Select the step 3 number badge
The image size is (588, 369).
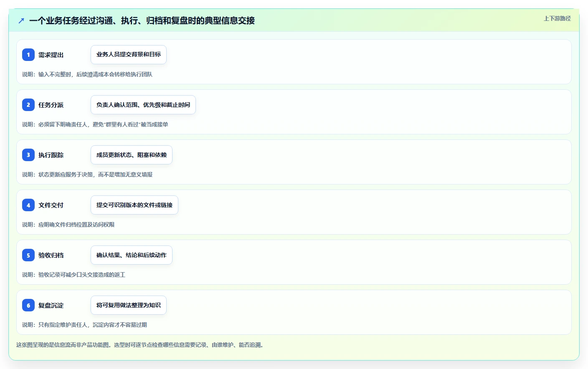[28, 155]
